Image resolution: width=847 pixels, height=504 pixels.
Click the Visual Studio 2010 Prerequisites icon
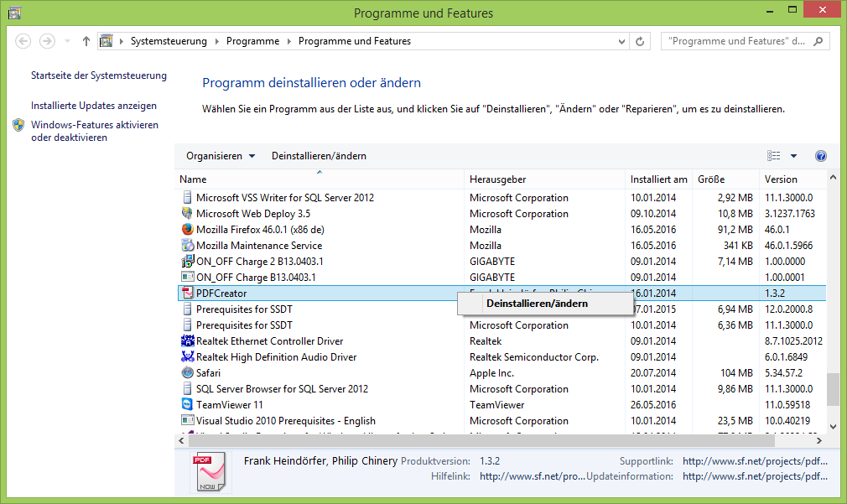coord(188,420)
